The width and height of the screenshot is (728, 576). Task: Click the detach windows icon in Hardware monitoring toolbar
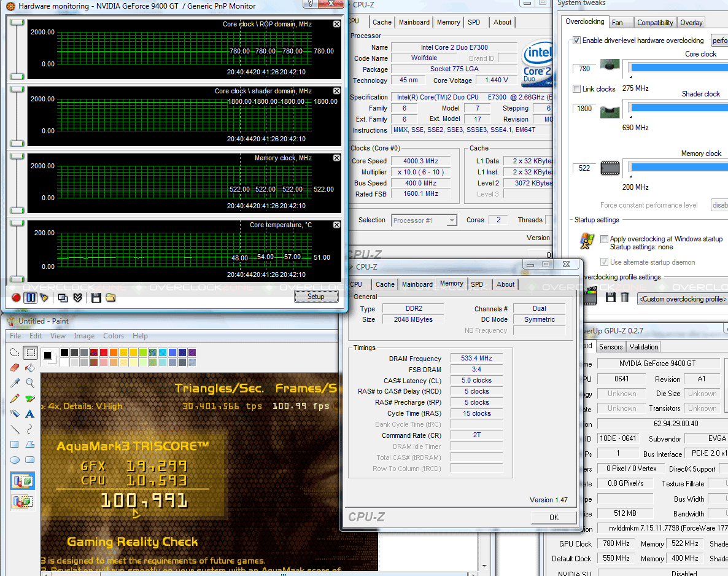tap(63, 298)
